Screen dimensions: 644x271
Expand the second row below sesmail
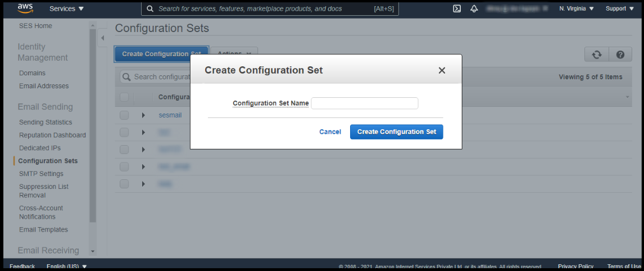coord(143,133)
